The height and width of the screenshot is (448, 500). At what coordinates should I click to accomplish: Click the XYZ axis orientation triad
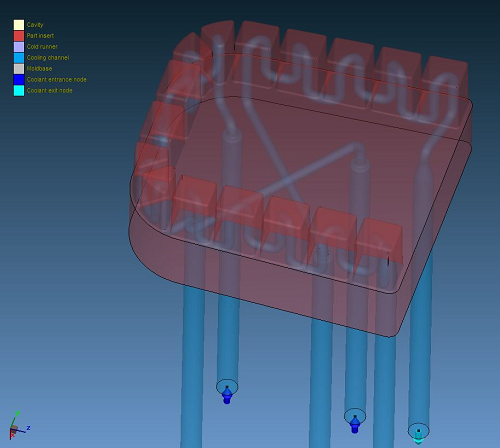[x=19, y=425]
